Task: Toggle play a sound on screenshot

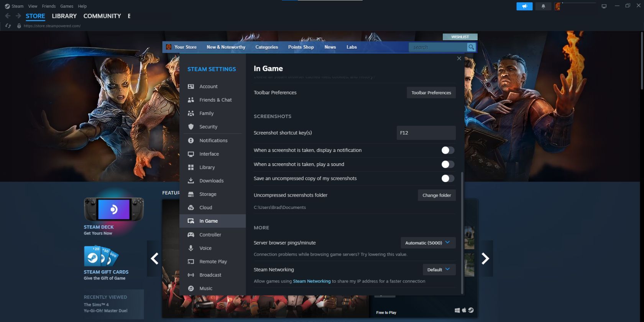Action: 447,164
